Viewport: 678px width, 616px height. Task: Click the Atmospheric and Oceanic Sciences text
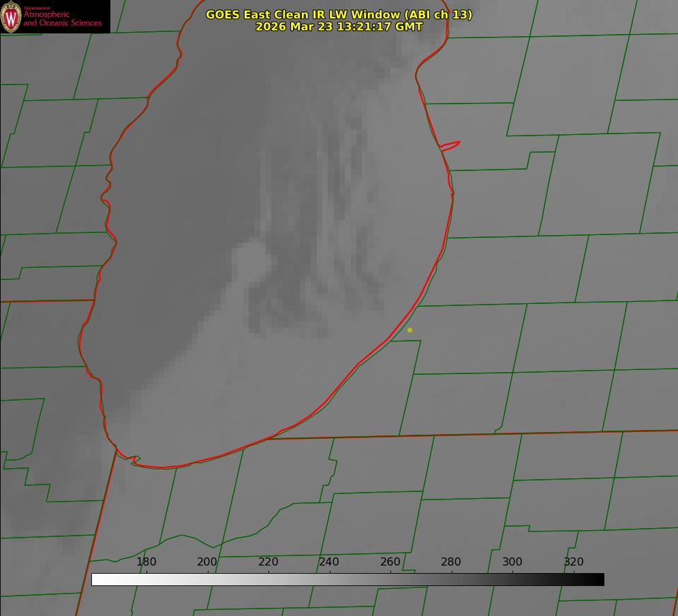(63, 18)
